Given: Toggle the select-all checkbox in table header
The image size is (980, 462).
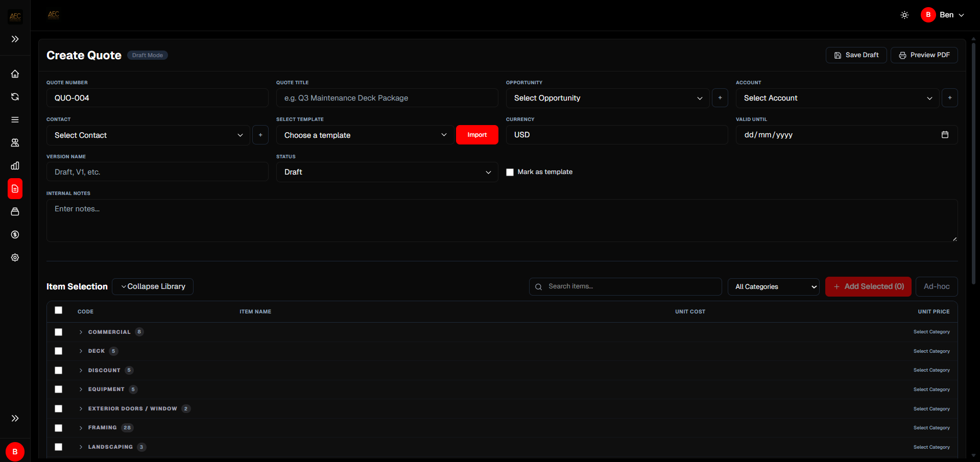Looking at the screenshot, I should (59, 310).
